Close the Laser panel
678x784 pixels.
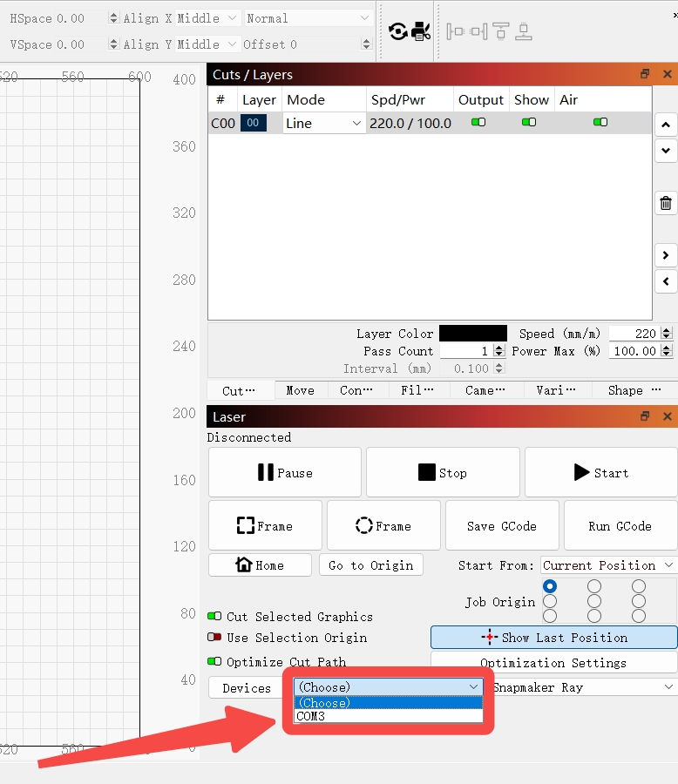pyautogui.click(x=667, y=416)
